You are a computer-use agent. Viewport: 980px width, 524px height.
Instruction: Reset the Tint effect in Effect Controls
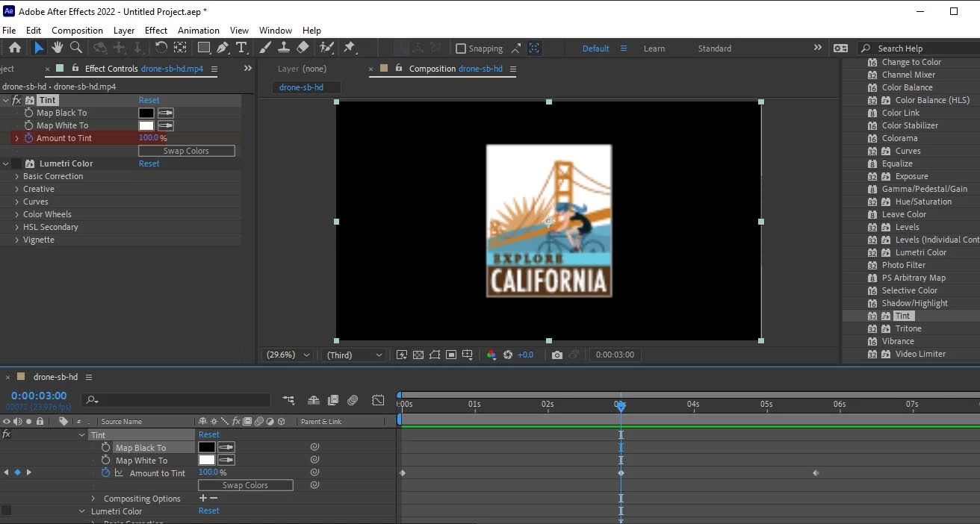coord(149,100)
